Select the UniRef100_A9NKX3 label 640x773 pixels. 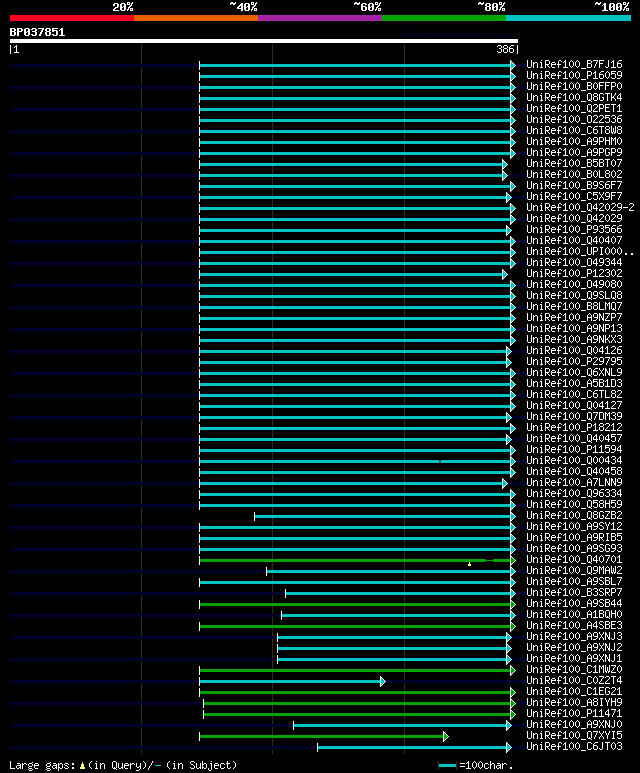click(574, 340)
